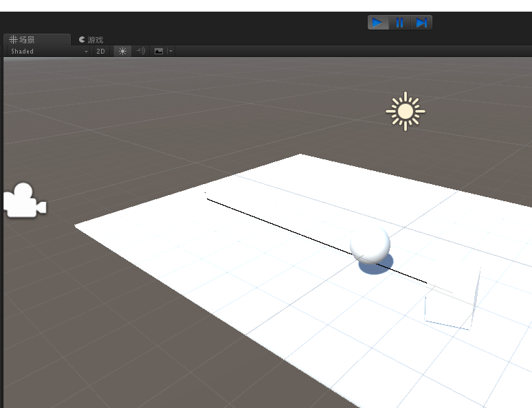Advance one frame with the Step button
This screenshot has height=408, width=532.
pos(421,23)
